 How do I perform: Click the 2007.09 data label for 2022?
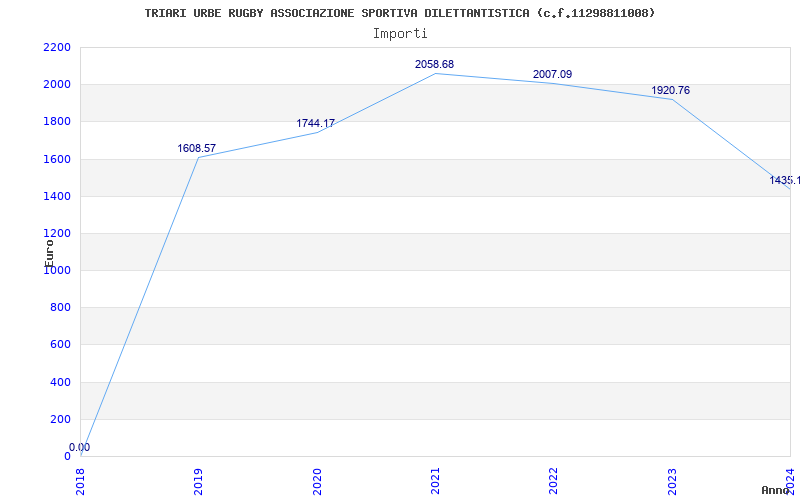pyautogui.click(x=553, y=74)
